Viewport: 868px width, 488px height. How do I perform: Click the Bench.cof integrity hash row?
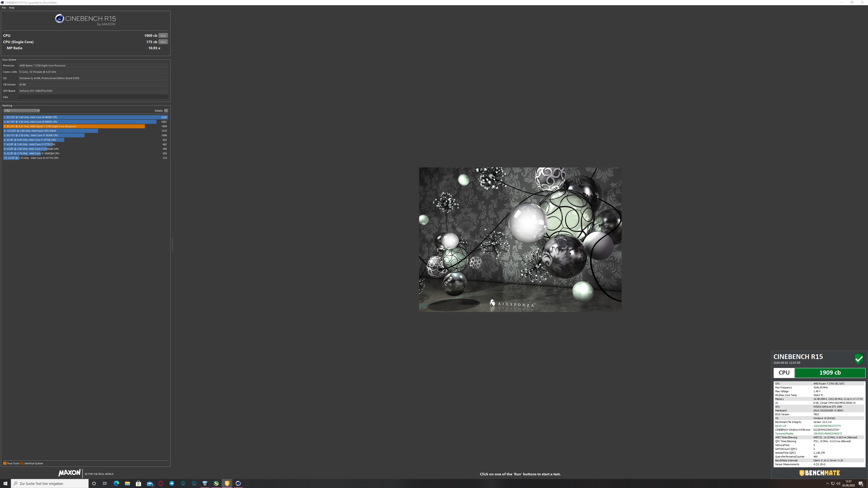click(819, 426)
